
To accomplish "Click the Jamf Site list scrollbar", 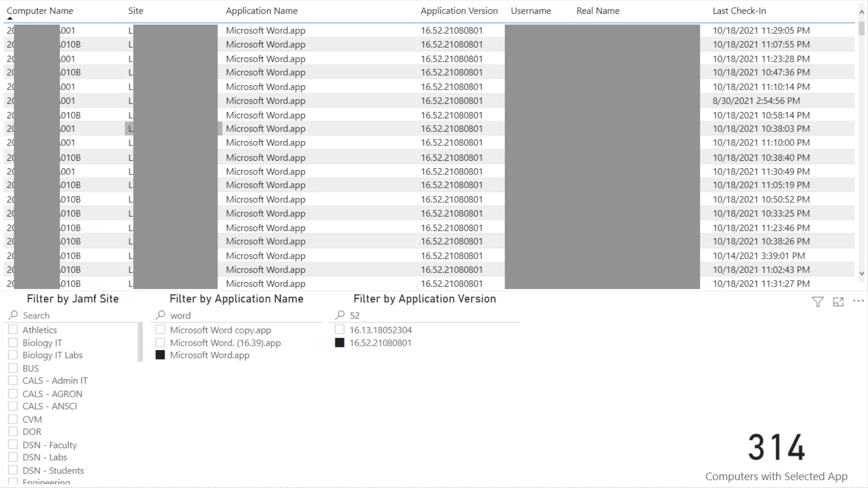I will (140, 342).
